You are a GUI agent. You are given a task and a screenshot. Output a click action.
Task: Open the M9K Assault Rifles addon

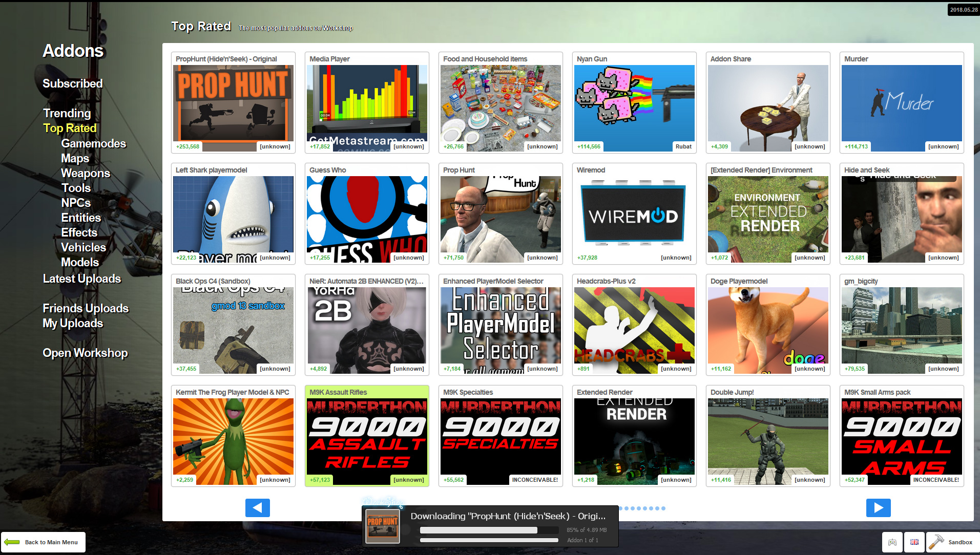point(367,436)
